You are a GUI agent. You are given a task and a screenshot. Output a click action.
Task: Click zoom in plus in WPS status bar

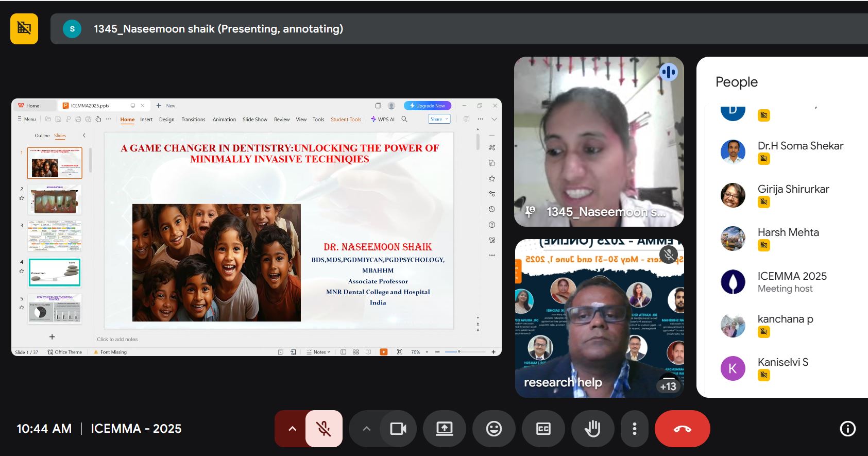(493, 352)
